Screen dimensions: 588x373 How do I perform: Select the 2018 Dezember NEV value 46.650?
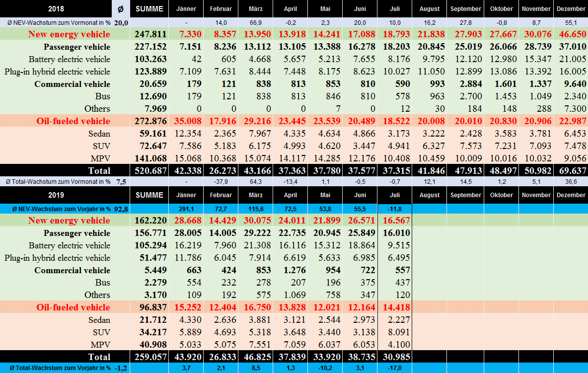pos(572,34)
